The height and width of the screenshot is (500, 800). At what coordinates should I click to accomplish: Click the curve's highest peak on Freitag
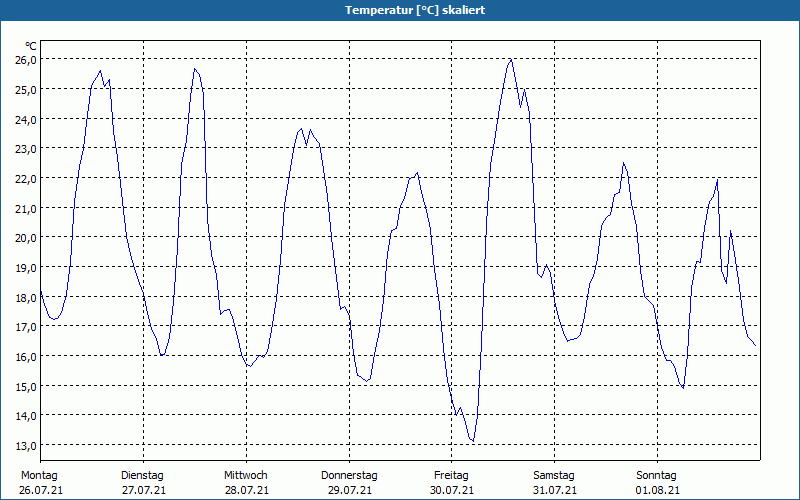(511, 59)
